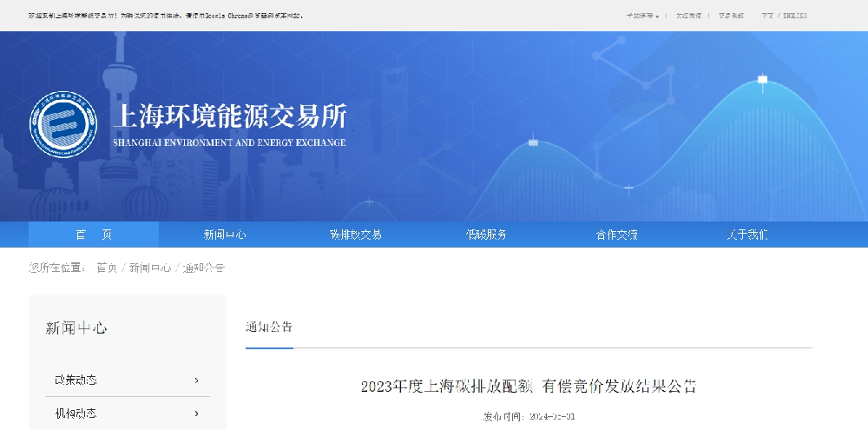Screen dimensions: 868x430
Task: Open the 首页 navigation tab
Action: 94,235
